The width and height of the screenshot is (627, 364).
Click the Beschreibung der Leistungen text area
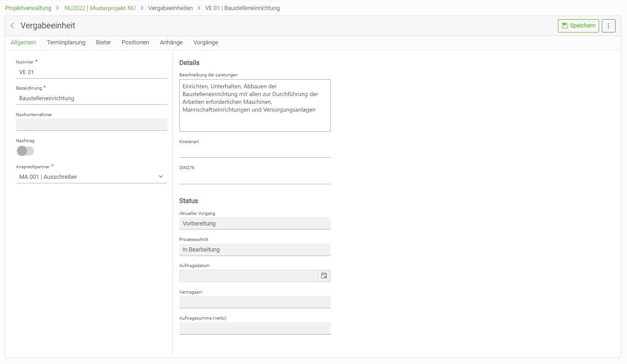(x=255, y=105)
